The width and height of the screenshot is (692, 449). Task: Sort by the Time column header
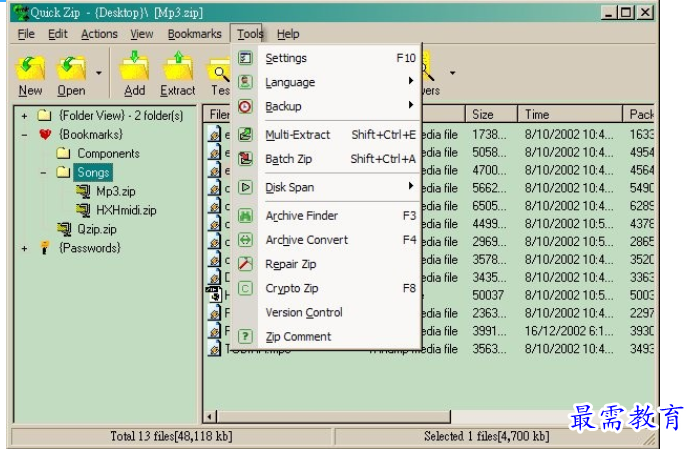tap(570, 114)
